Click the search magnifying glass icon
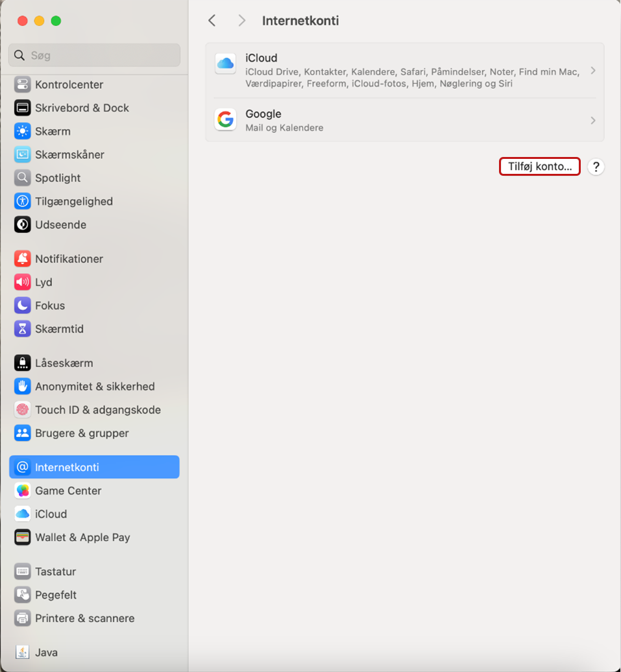Screen dimensions: 621x672 (19, 55)
